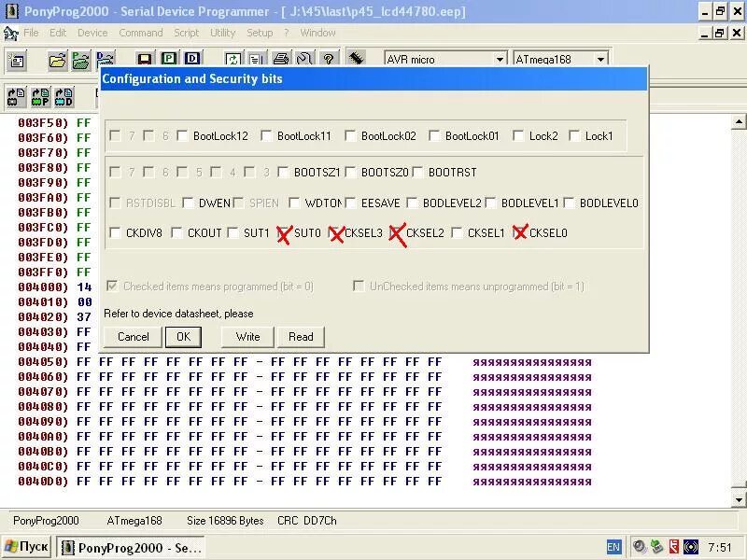The image size is (747, 560).
Task: Click Cancel in the security bits dialog
Action: (133, 337)
